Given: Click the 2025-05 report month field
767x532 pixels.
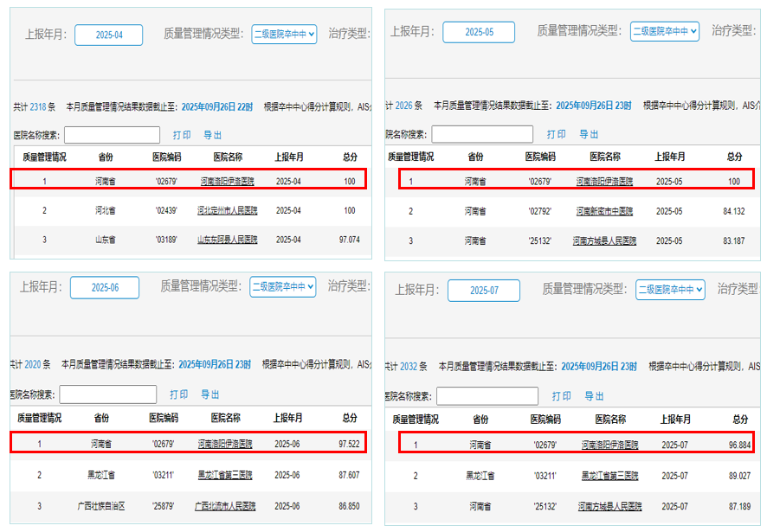Looking at the screenshot, I should (479, 32).
